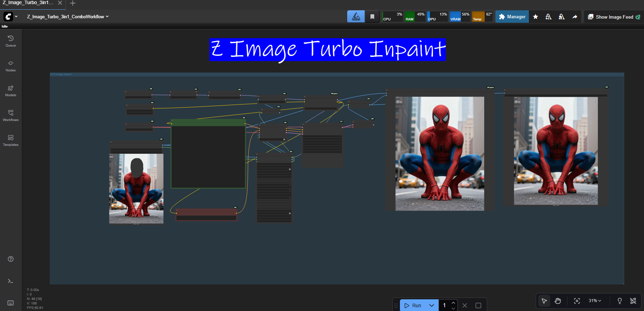Viewport: 644px width, 311px height.
Task: Decrease batch count with down arrow
Action: [x=453, y=308]
